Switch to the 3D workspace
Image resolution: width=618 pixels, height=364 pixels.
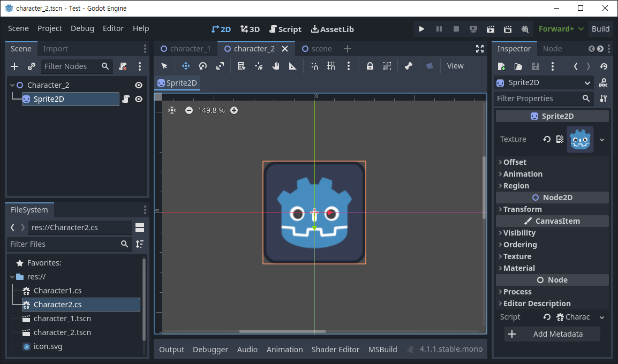250,29
